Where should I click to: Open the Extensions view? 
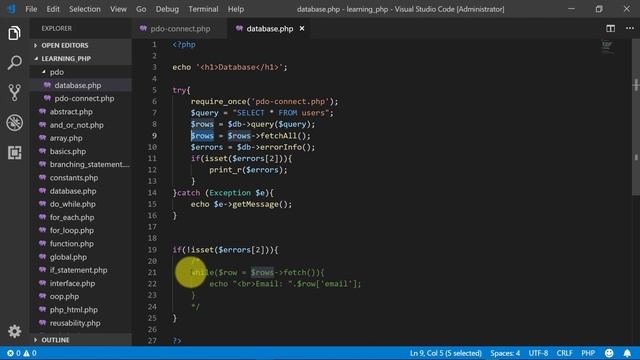pyautogui.click(x=14, y=153)
